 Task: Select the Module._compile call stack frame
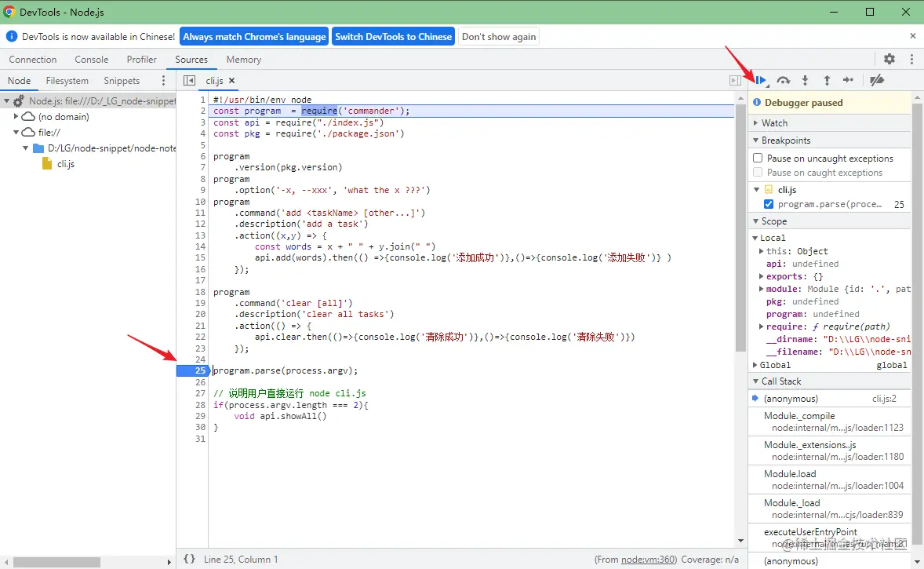click(830, 421)
